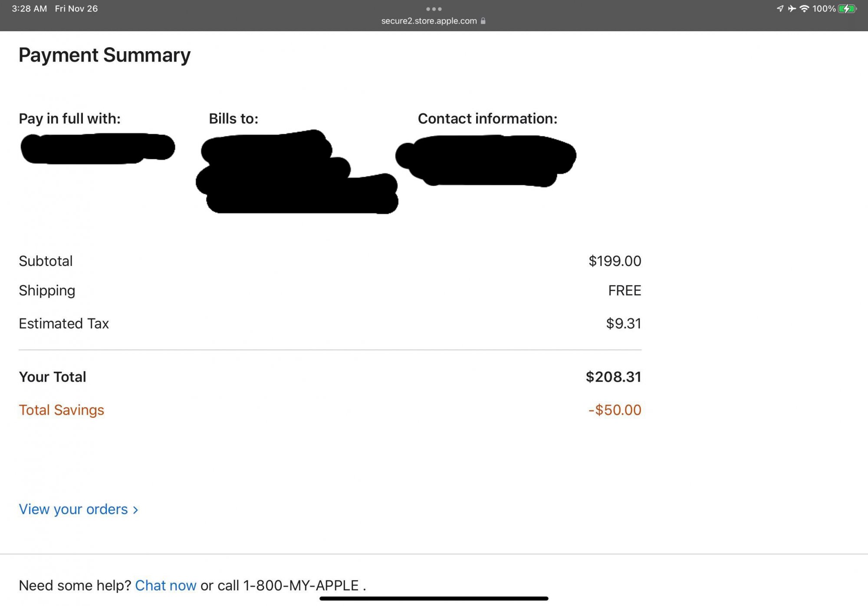Image resolution: width=868 pixels, height=606 pixels.
Task: Tap the Fri Nov 26 date
Action: [76, 9]
